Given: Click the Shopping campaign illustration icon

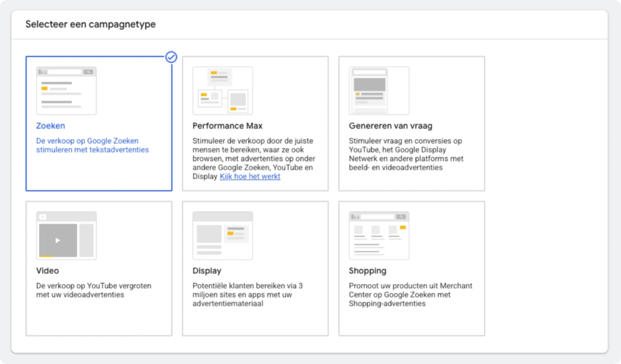Looking at the screenshot, I should [x=379, y=236].
